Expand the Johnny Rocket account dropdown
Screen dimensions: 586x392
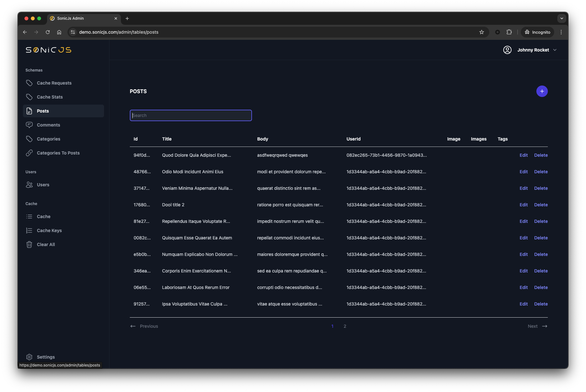(555, 50)
